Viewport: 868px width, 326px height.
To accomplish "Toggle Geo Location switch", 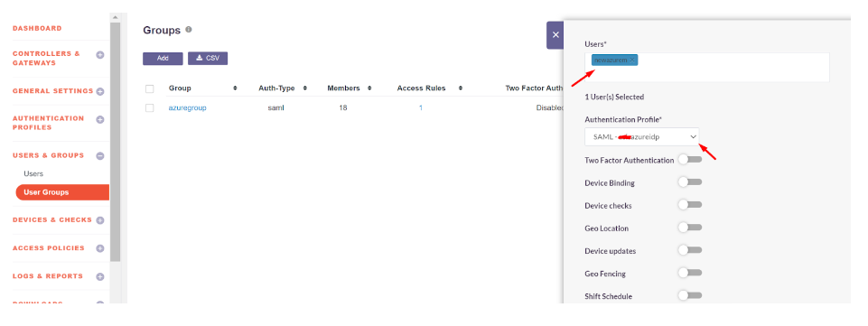I will point(690,228).
